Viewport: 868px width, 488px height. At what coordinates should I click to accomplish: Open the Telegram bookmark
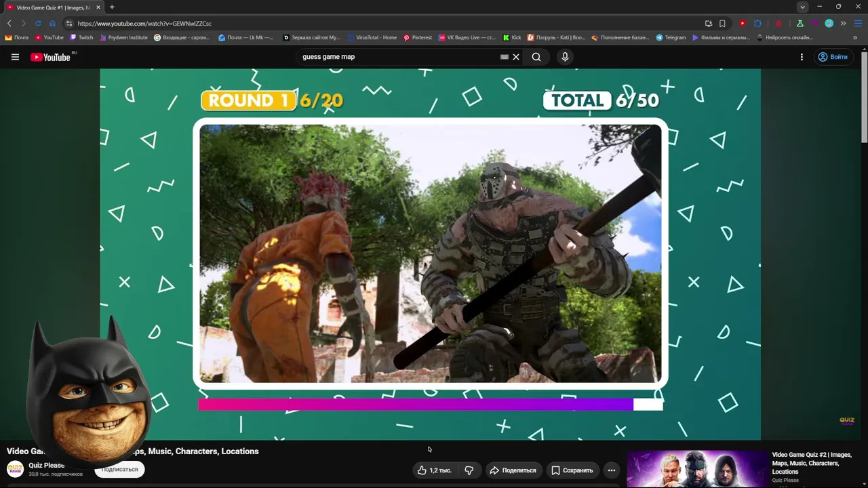click(x=671, y=37)
